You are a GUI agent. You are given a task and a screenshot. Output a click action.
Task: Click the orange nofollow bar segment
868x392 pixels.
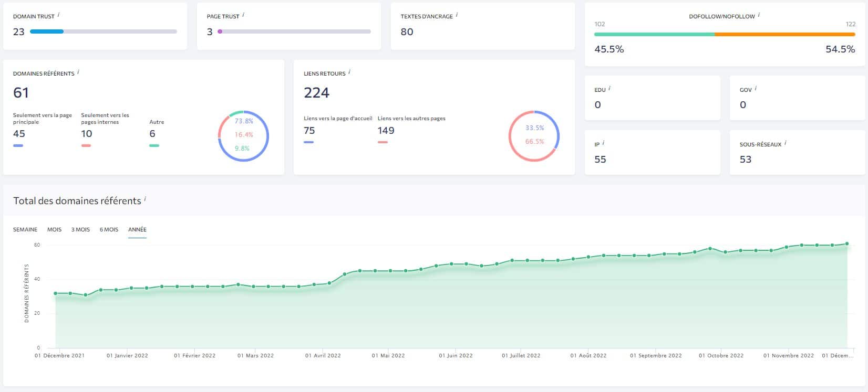[x=785, y=34]
